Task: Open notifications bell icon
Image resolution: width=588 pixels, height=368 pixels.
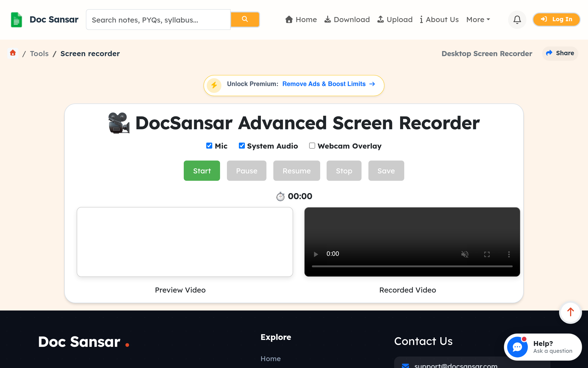Action: tap(517, 20)
